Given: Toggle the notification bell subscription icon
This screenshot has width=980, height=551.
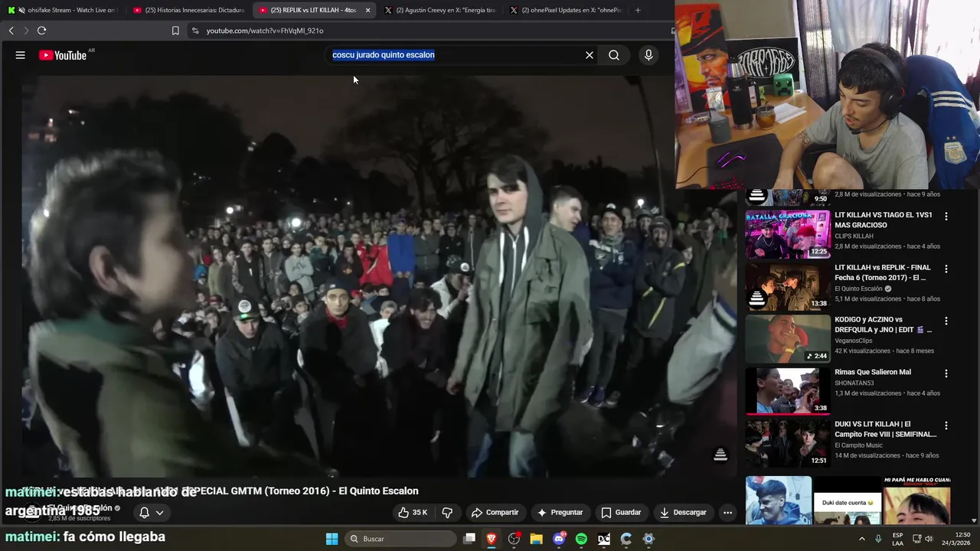Looking at the screenshot, I should [144, 513].
